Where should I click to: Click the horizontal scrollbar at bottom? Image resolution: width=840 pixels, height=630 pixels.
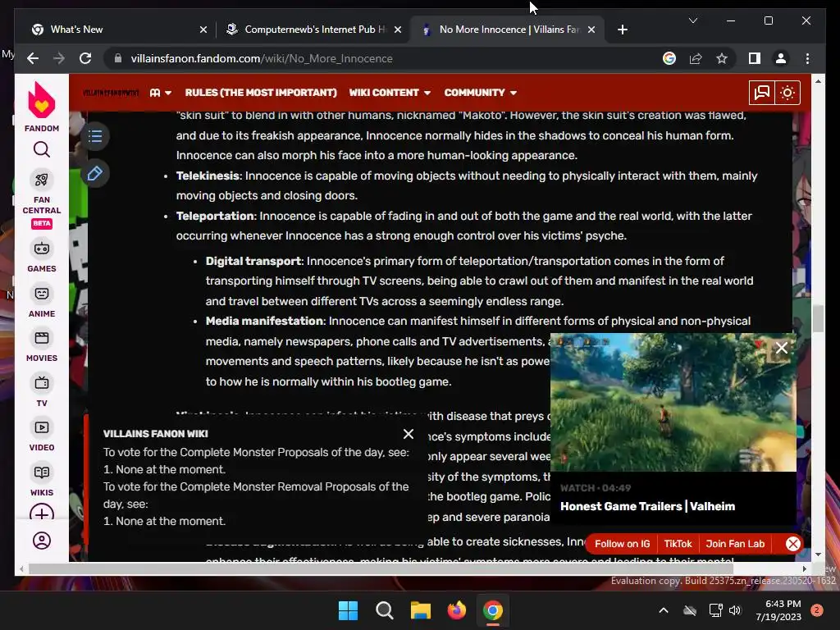coord(381,568)
